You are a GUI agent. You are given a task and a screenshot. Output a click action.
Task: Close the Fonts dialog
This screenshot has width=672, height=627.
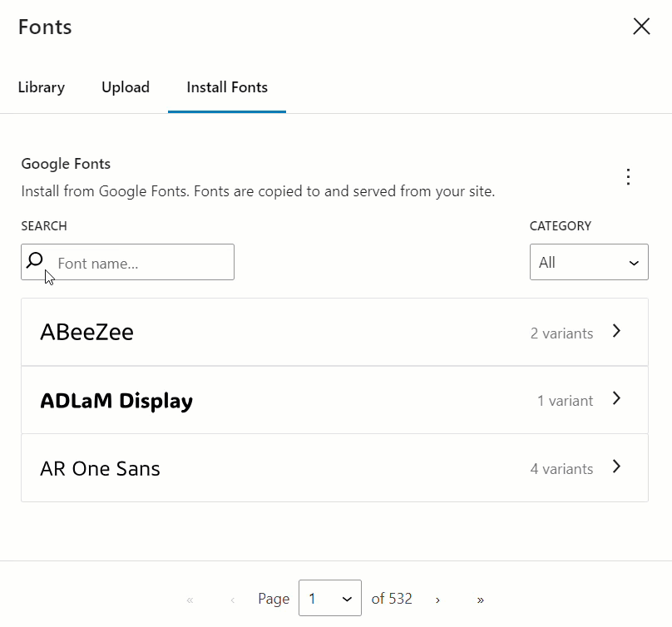[641, 27]
